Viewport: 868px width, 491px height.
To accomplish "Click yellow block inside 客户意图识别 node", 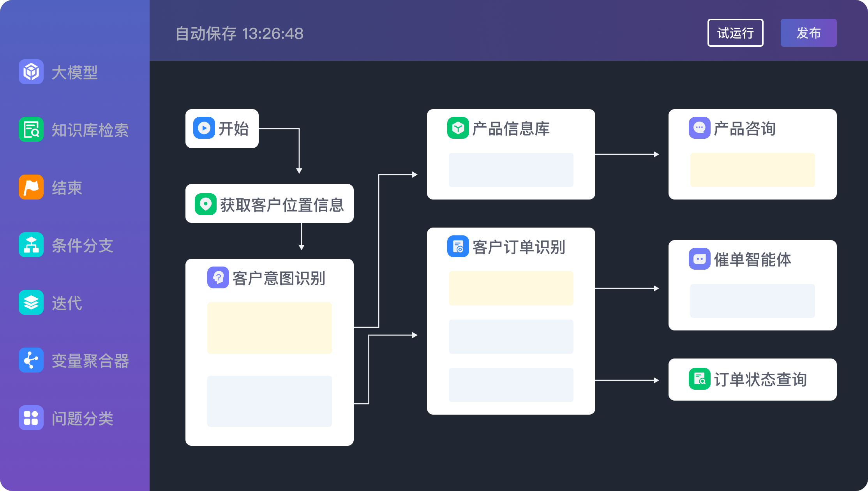I will click(x=269, y=328).
